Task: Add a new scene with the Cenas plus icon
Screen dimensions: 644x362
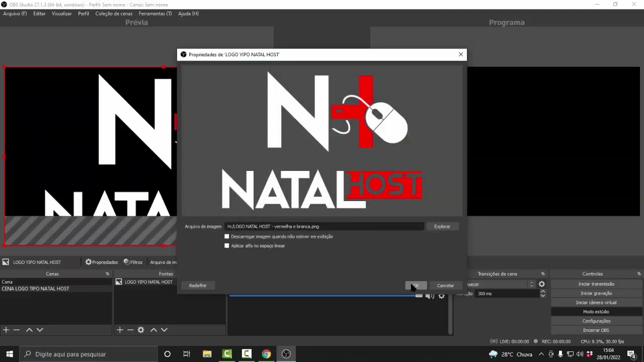Action: click(x=6, y=330)
